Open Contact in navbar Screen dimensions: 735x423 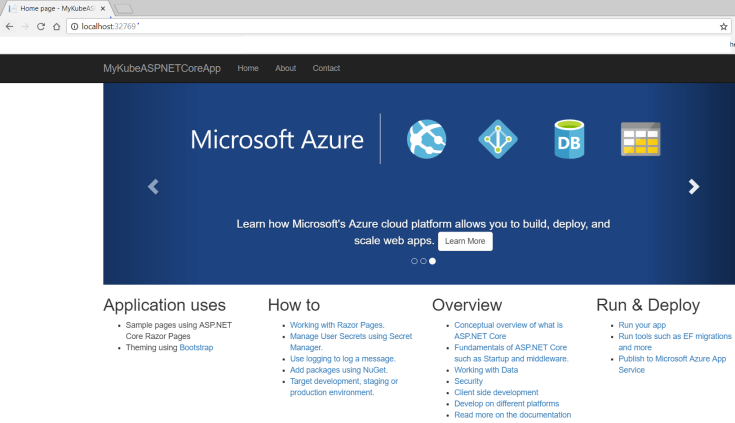click(x=326, y=68)
